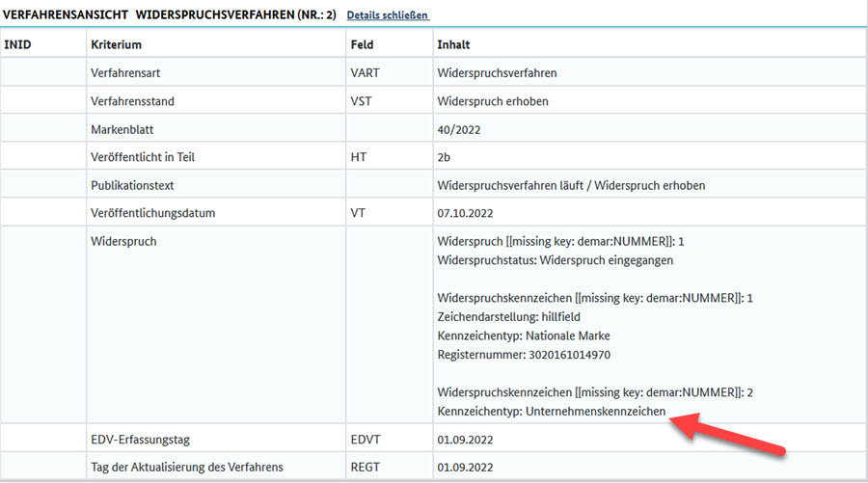The height and width of the screenshot is (483, 868).
Task: Click the Feld column header
Action: point(362,44)
